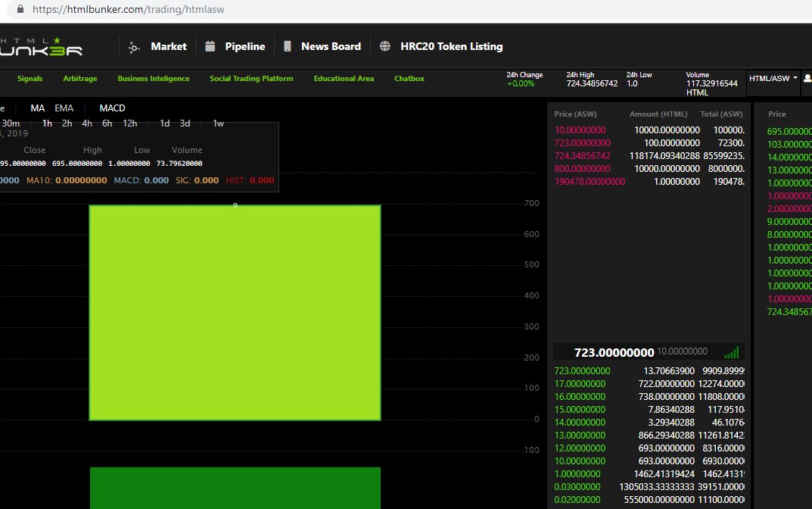Go to Arbitrage section

[x=79, y=78]
